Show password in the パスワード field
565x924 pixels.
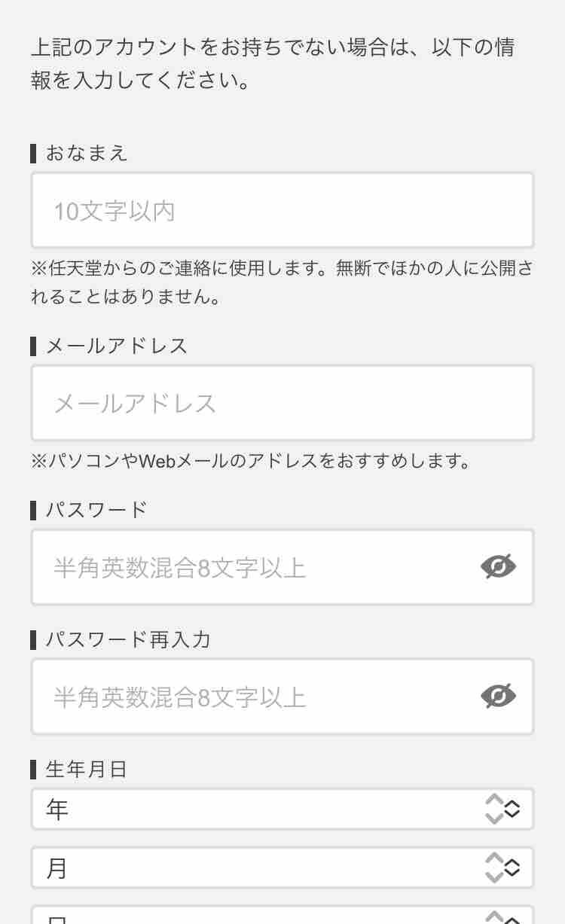(498, 567)
